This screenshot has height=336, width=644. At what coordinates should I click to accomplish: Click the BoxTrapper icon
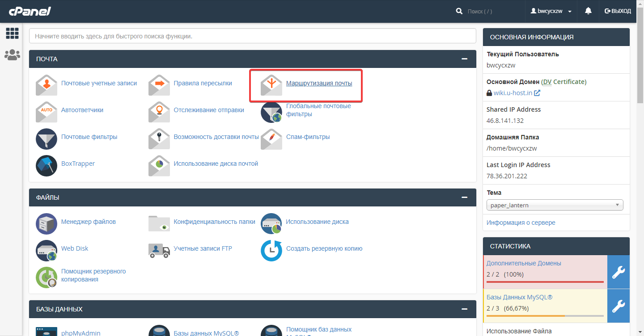click(x=47, y=166)
